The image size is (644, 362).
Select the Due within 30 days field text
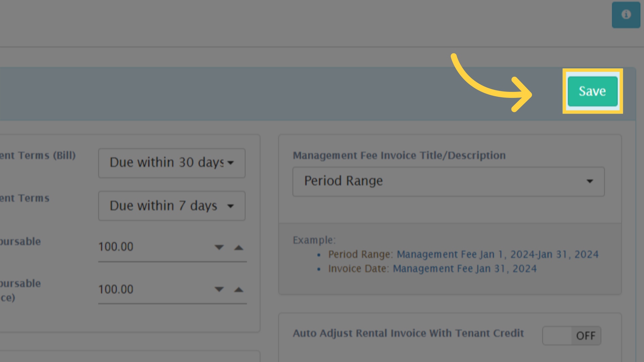(166, 163)
